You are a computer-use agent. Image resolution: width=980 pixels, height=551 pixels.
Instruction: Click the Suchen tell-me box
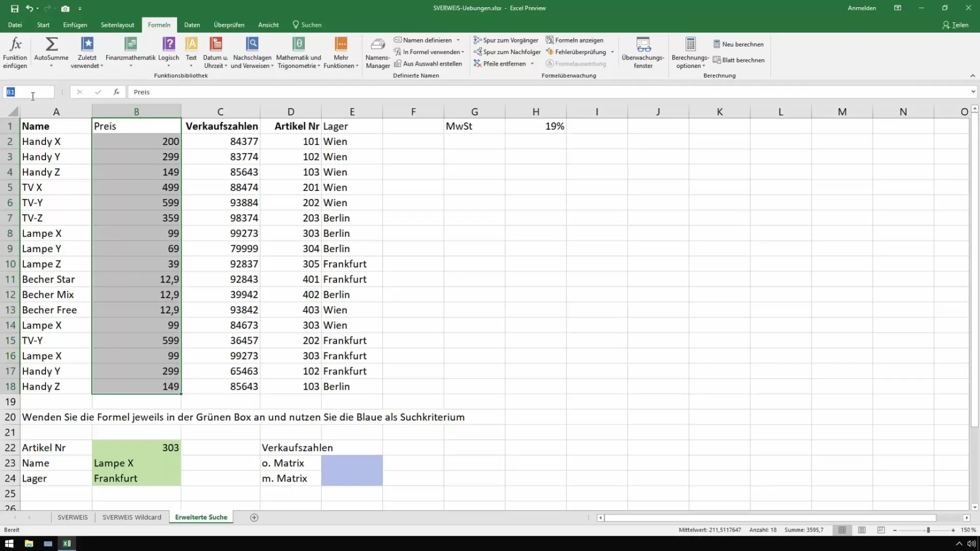[307, 25]
